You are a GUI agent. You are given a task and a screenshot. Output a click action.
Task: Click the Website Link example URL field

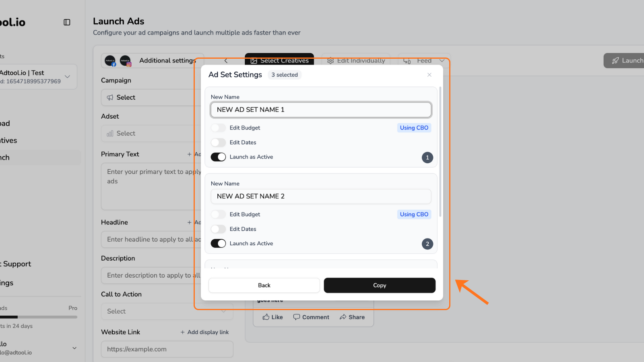[x=167, y=349]
